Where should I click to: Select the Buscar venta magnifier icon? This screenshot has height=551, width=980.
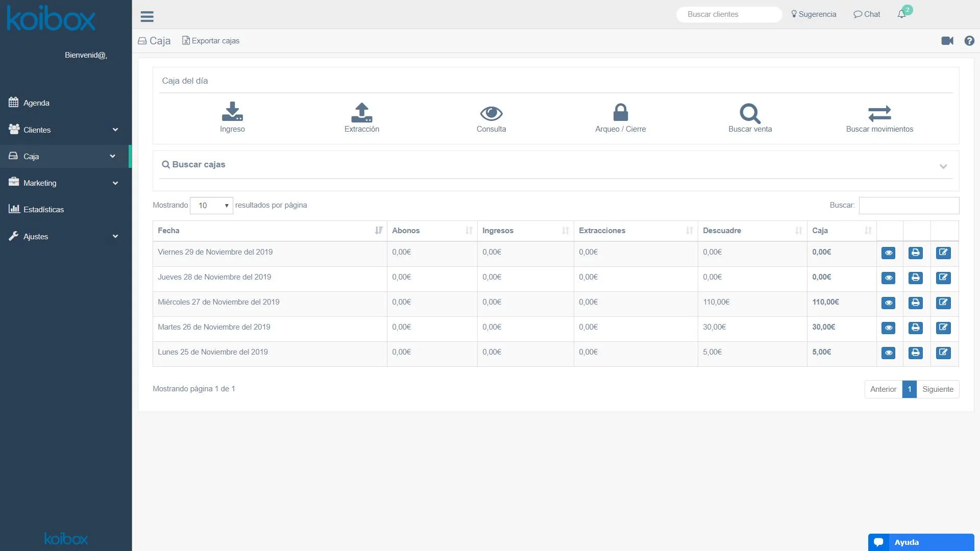pyautogui.click(x=750, y=113)
